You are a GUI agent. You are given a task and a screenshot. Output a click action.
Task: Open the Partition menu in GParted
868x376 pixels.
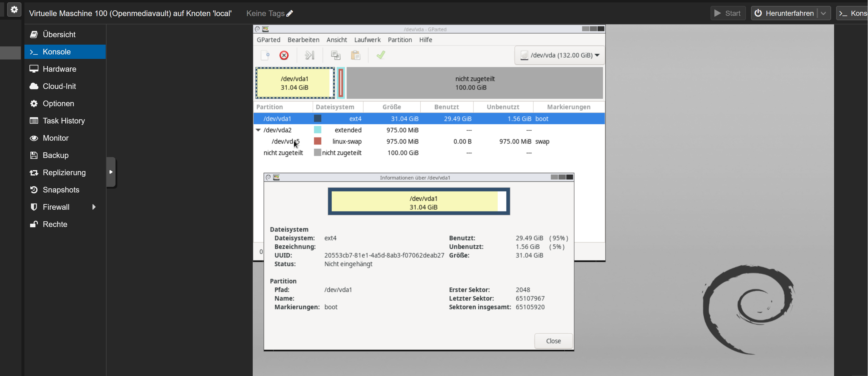click(x=400, y=40)
